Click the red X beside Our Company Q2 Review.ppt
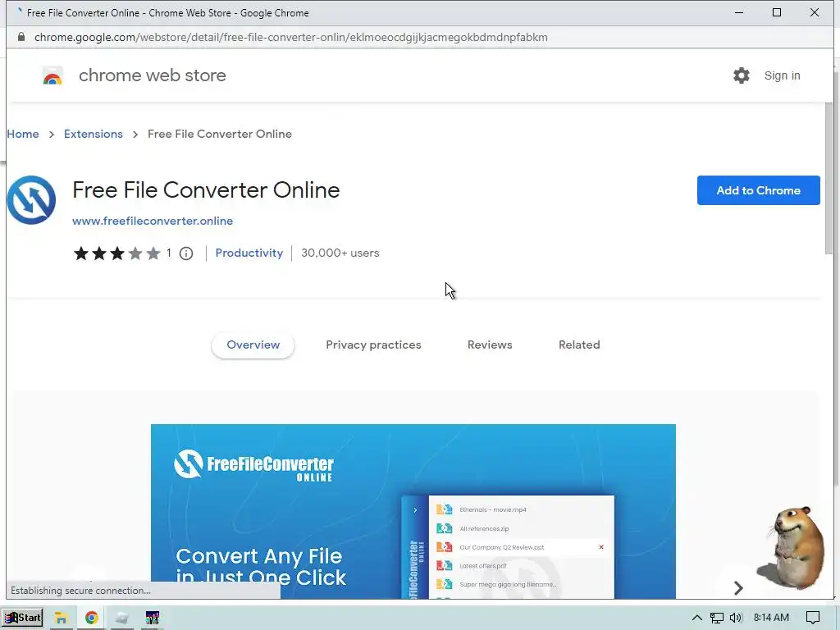 (x=601, y=547)
